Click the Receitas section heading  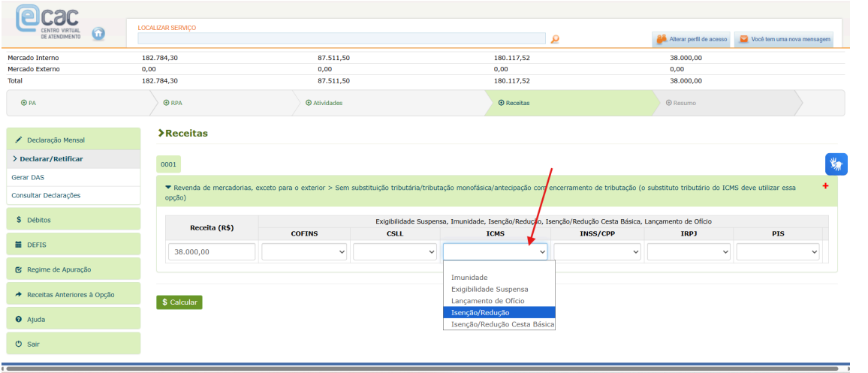click(182, 134)
